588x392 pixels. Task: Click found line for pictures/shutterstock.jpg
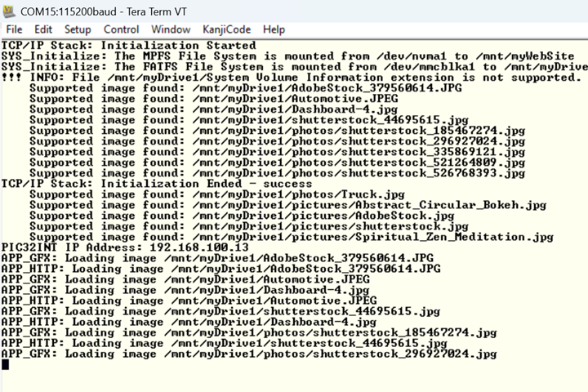pyautogui.click(x=249, y=226)
